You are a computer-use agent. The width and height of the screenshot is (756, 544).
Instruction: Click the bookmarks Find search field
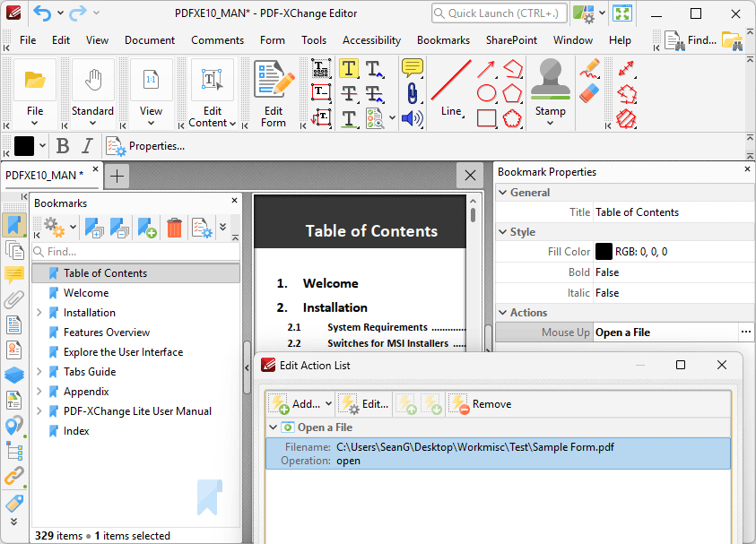[x=136, y=252]
